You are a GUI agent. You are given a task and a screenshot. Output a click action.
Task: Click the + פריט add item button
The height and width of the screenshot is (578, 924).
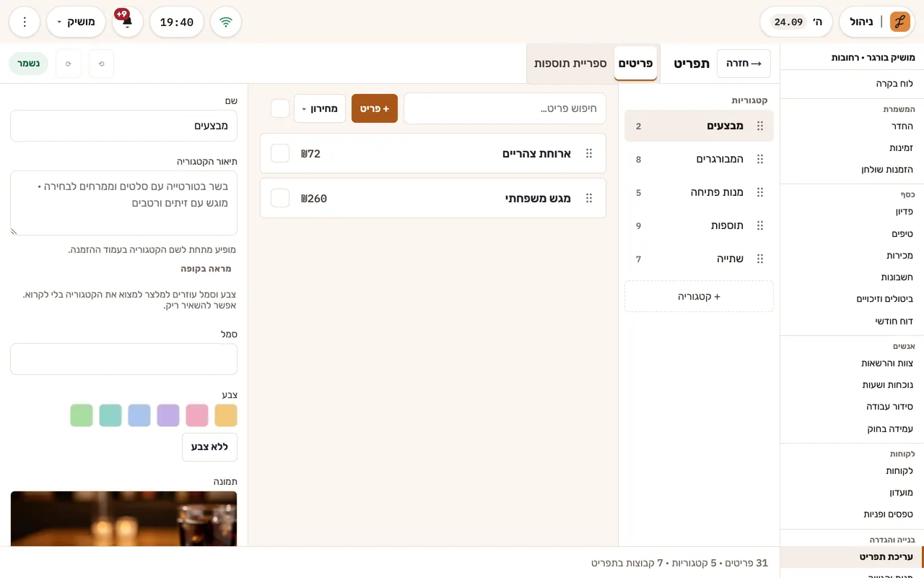click(375, 108)
